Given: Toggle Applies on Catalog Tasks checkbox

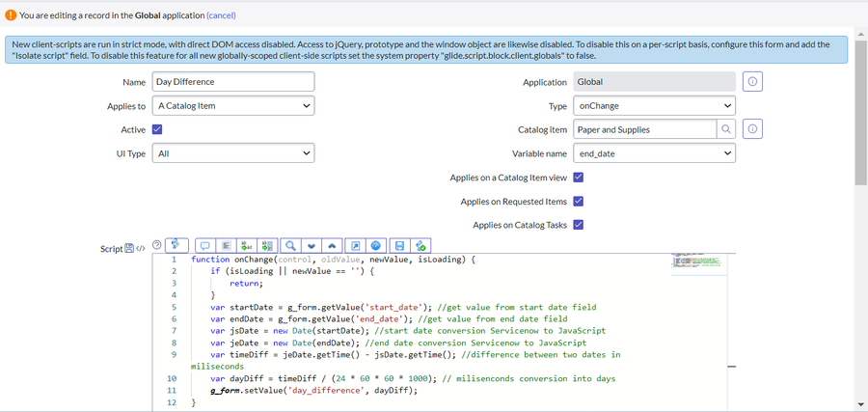Looking at the screenshot, I should pyautogui.click(x=578, y=225).
